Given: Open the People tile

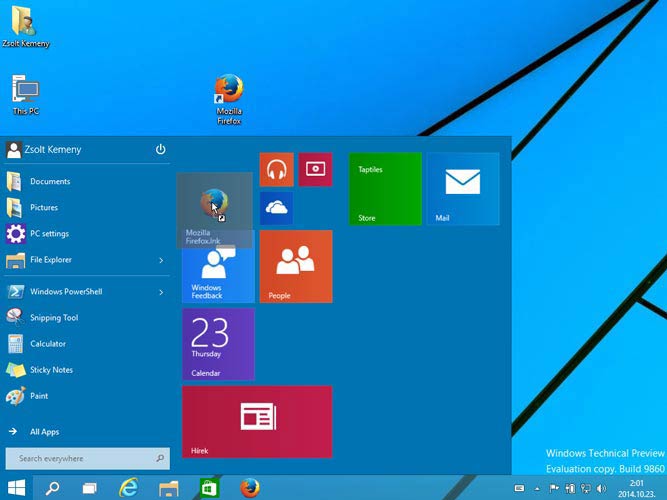Looking at the screenshot, I should [x=296, y=266].
